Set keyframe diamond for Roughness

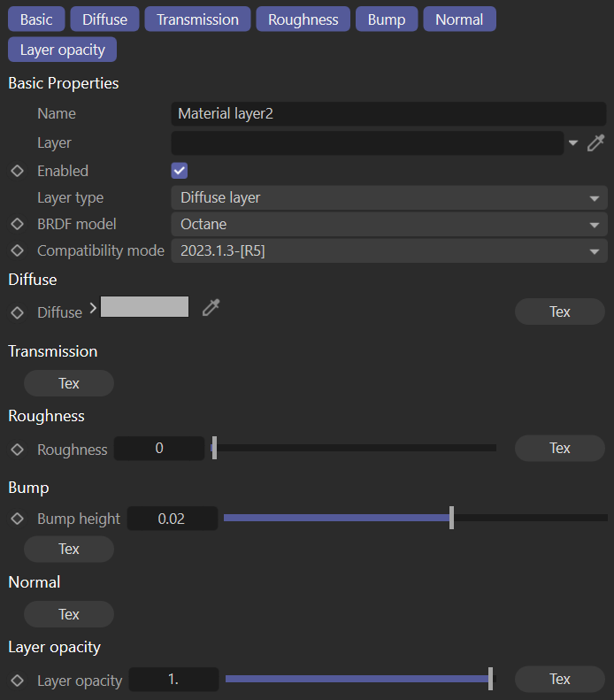click(x=17, y=450)
